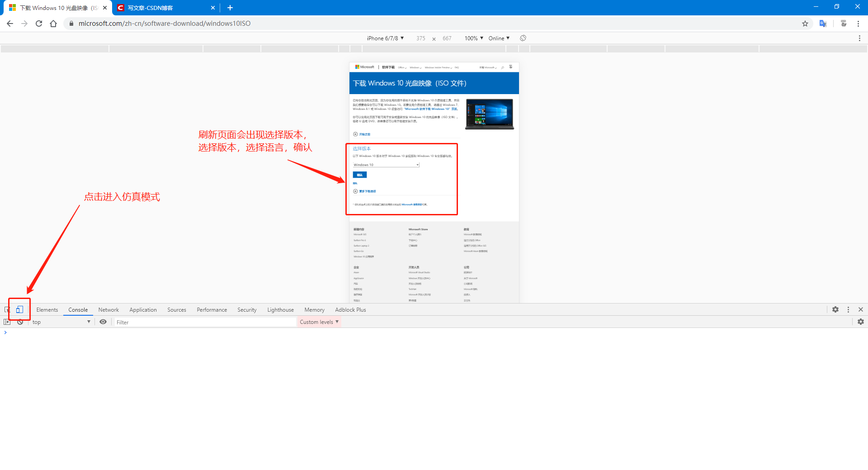Open the Google Translate extension icon
The height and width of the screenshot is (470, 868).
pos(823,24)
